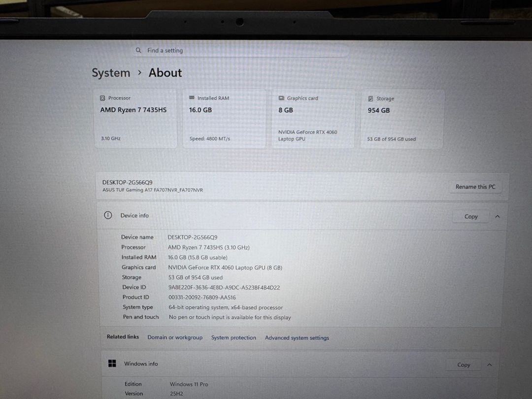The image size is (532, 399).
Task: Select the 16.0 GB RAM value
Action: click(x=200, y=110)
